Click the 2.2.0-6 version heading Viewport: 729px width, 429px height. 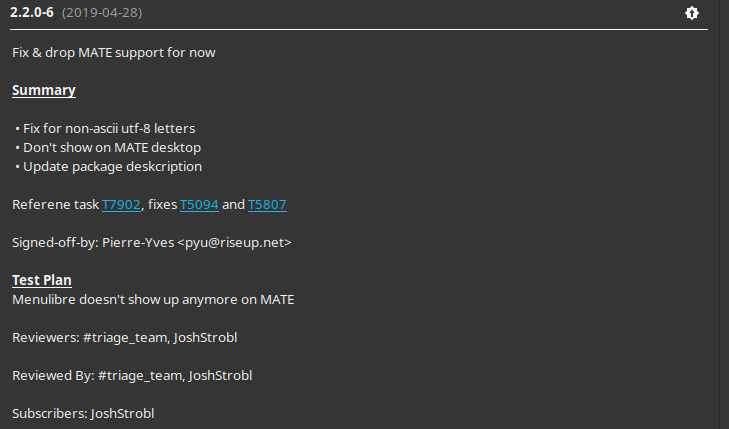pyautogui.click(x=31, y=13)
